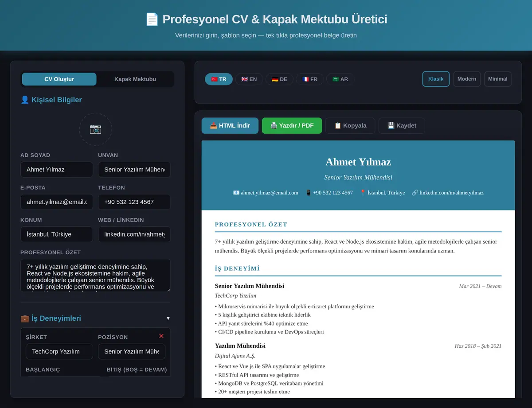Click the Haz 2018 – Şub 2021 date

[x=478, y=346]
